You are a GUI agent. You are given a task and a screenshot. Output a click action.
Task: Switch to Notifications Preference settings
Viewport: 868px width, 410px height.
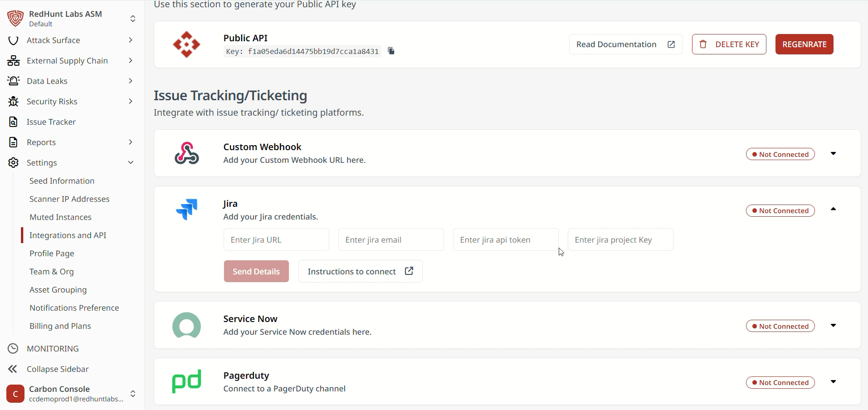click(x=74, y=307)
